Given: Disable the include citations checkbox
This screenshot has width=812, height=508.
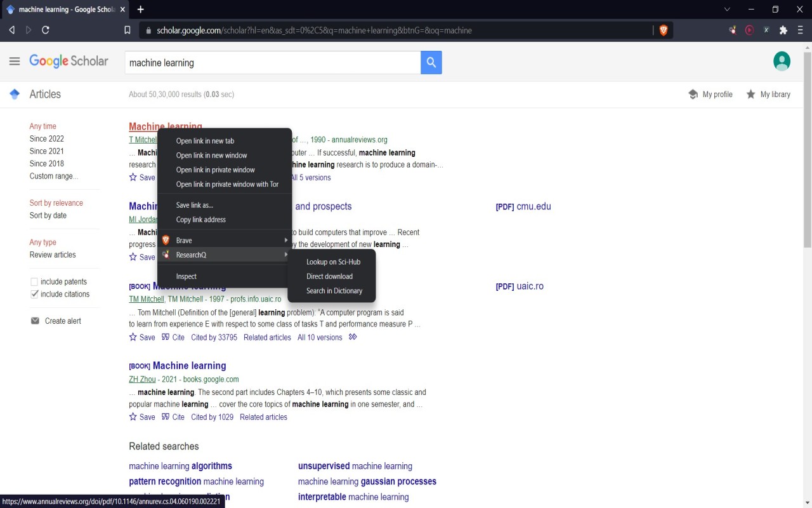Looking at the screenshot, I should pyautogui.click(x=35, y=293).
